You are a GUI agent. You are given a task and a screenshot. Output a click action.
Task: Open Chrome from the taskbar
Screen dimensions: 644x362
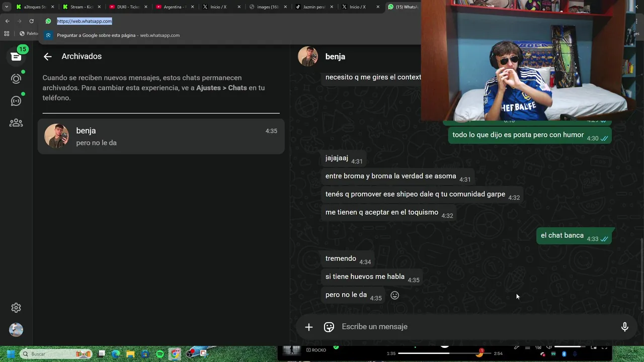175,354
